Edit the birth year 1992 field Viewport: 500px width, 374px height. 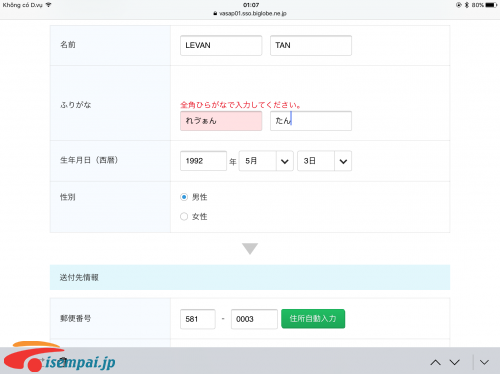coord(203,161)
